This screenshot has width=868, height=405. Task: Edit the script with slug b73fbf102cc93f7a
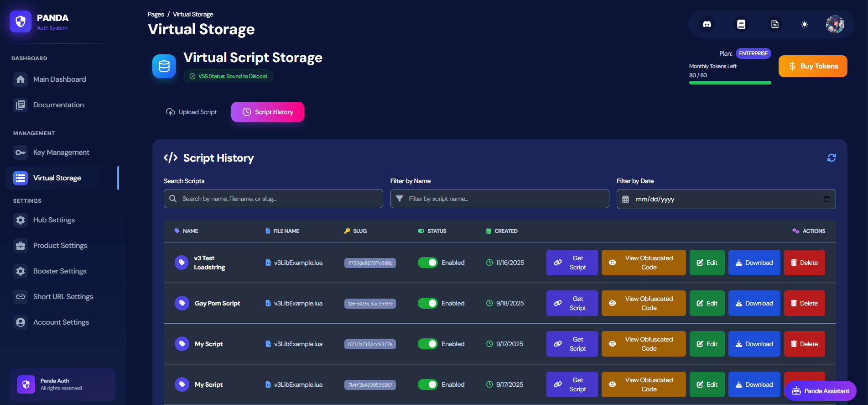[707, 344]
